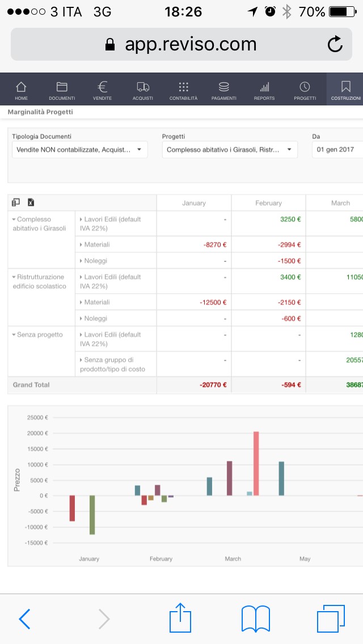Expand Lavori Edili under Ristrutturazione edificio scolastico
Viewport: 363px width, 644px height.
[82, 277]
